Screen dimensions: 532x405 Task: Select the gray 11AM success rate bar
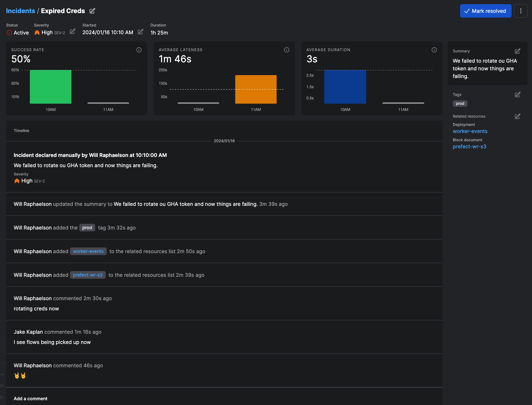[x=108, y=103]
